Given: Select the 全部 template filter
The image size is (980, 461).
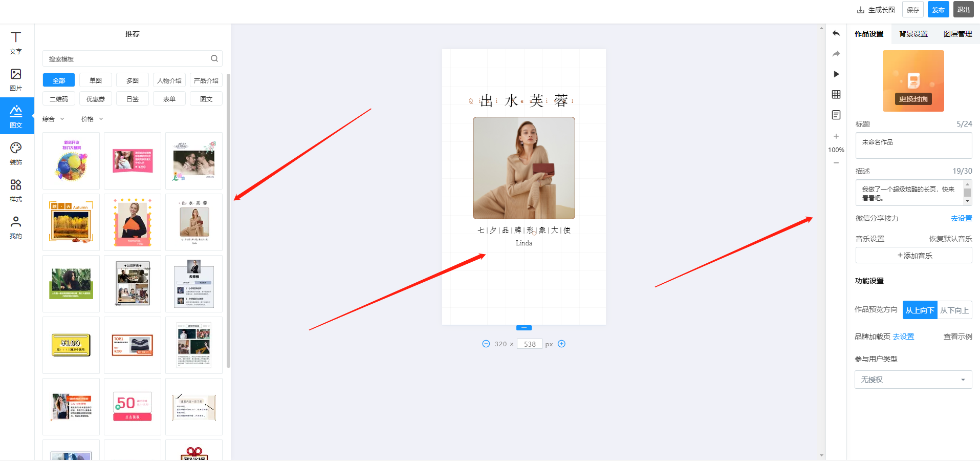Looking at the screenshot, I should point(59,80).
